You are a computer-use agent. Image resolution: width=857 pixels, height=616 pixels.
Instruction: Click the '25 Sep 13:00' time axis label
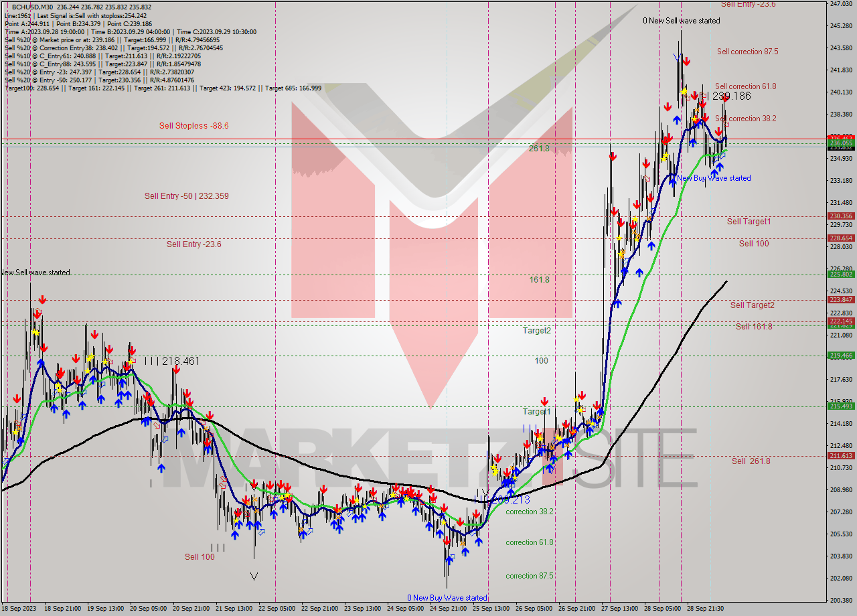coord(491,609)
